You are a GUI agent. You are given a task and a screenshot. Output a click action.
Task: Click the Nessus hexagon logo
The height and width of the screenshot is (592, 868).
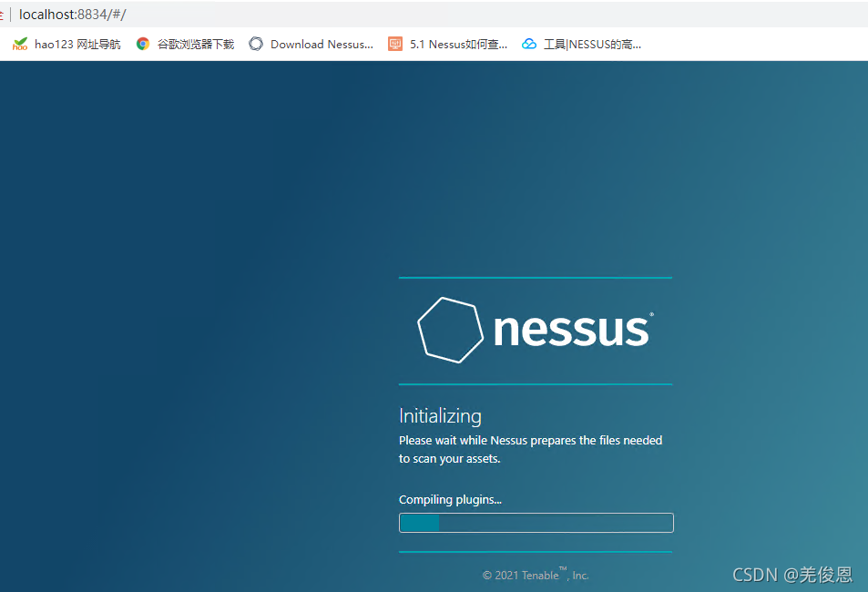pos(450,330)
